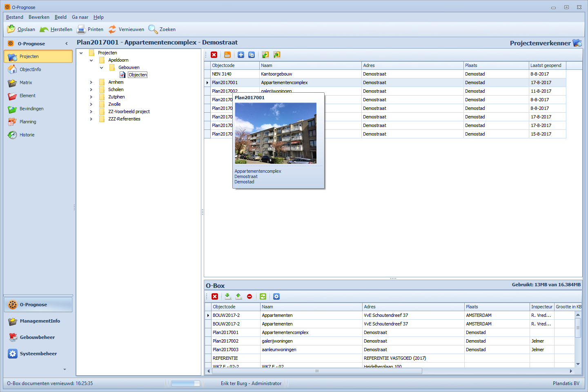Collapse the Apeldoorn folder
588x392 pixels.
click(x=91, y=60)
